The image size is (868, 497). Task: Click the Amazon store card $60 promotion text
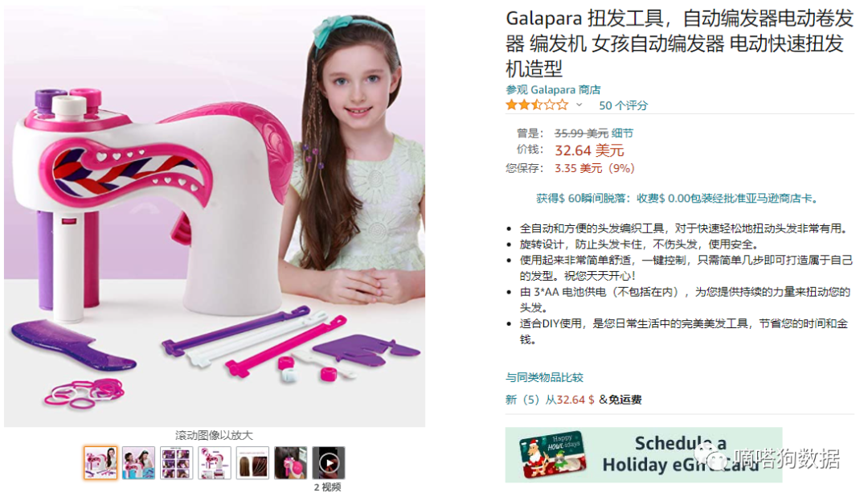677,199
